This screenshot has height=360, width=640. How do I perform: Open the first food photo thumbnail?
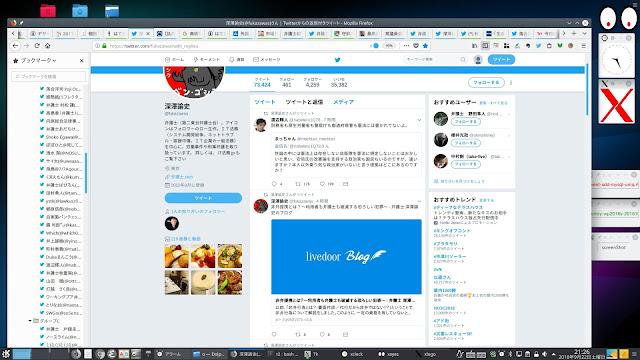(177, 256)
